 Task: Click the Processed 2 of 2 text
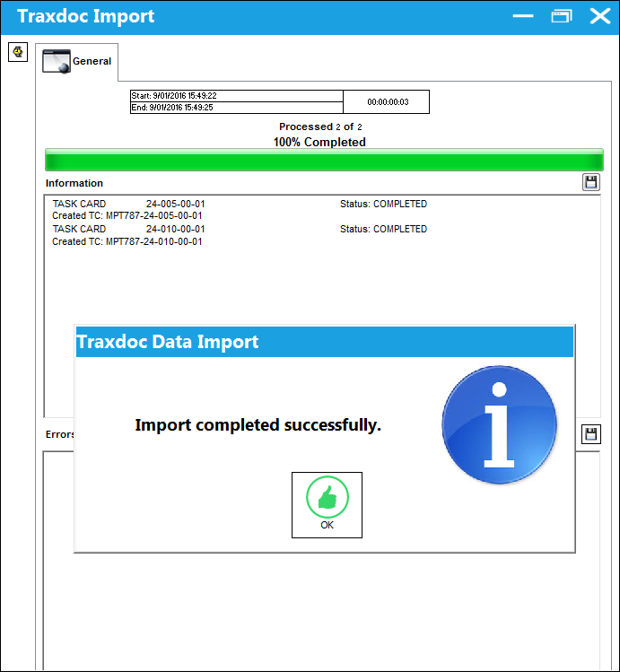[320, 127]
